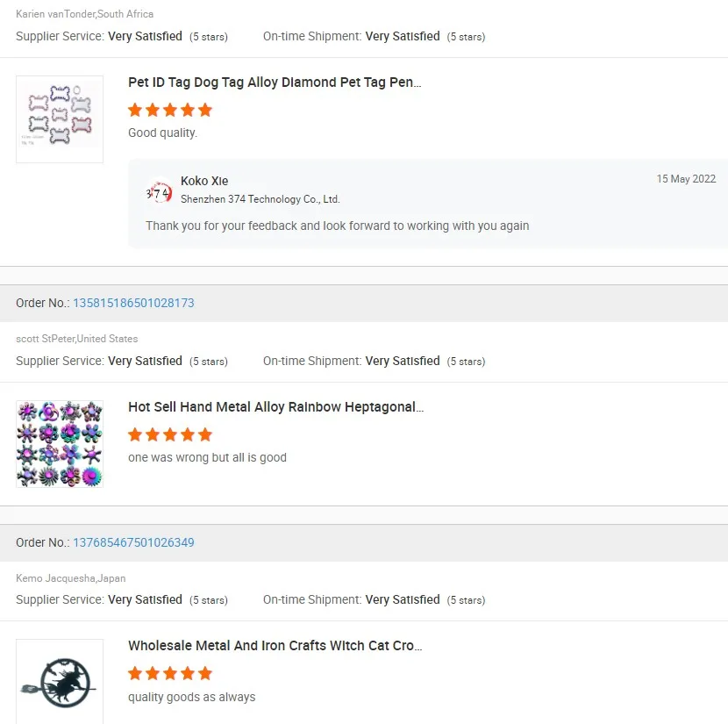Click Shenzhen 374 Technology Co., Ltd. text

click(260, 199)
